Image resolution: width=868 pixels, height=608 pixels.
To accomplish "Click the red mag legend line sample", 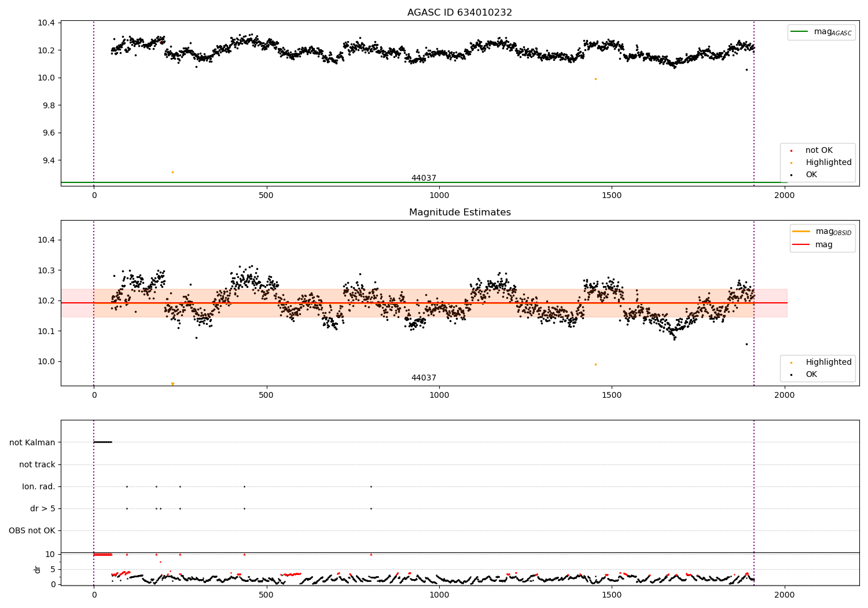I will coord(801,244).
